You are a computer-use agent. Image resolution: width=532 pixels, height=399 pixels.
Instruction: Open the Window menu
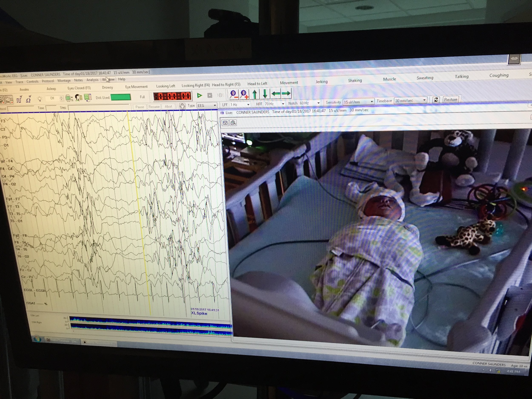pyautogui.click(x=108, y=79)
